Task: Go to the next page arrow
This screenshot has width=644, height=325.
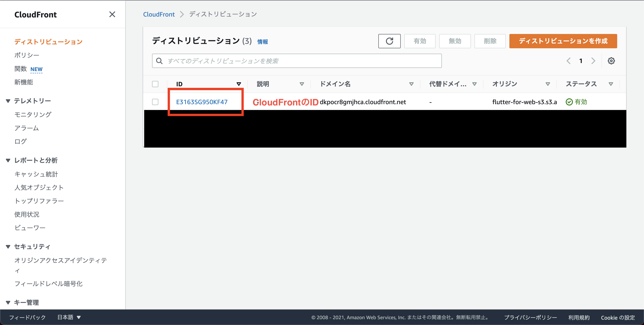Action: pyautogui.click(x=593, y=60)
